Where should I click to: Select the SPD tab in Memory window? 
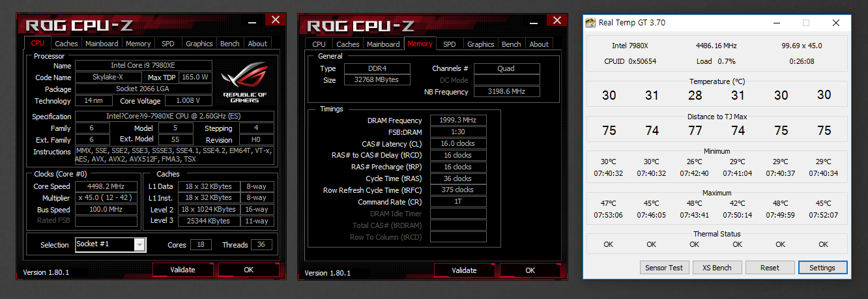point(449,44)
